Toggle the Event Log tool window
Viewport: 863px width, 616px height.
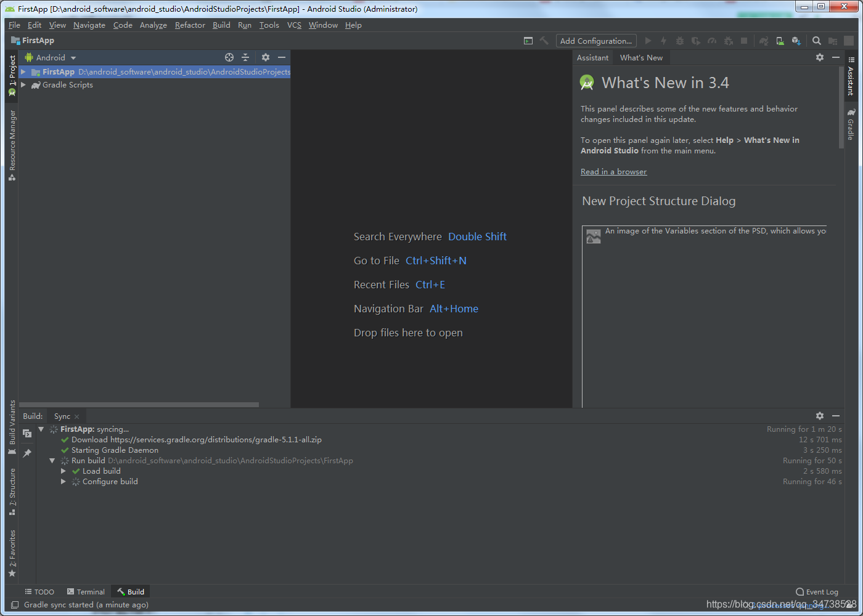click(x=817, y=592)
